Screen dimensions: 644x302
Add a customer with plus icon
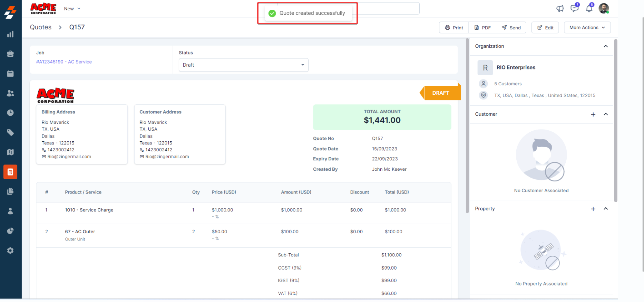coord(593,114)
